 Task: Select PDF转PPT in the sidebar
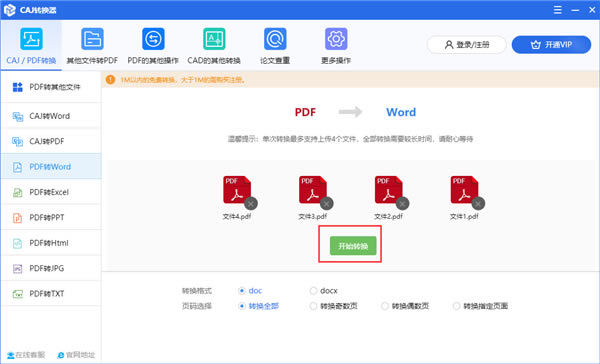[51, 217]
